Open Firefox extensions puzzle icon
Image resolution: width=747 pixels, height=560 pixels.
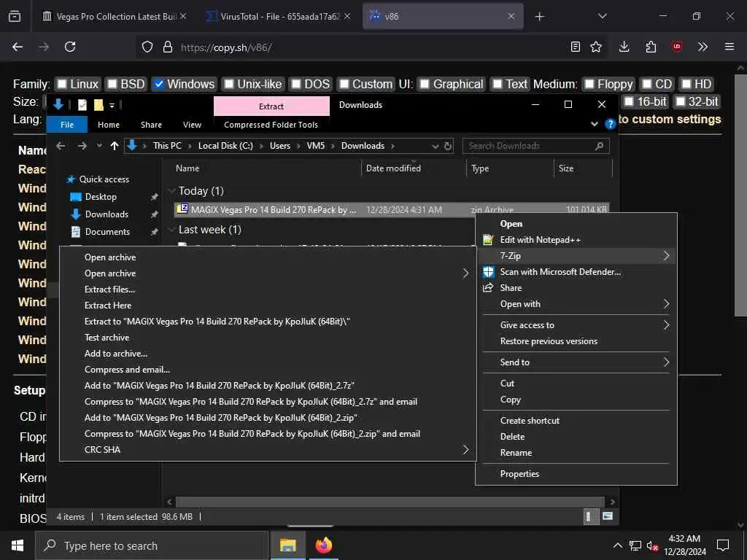point(650,47)
